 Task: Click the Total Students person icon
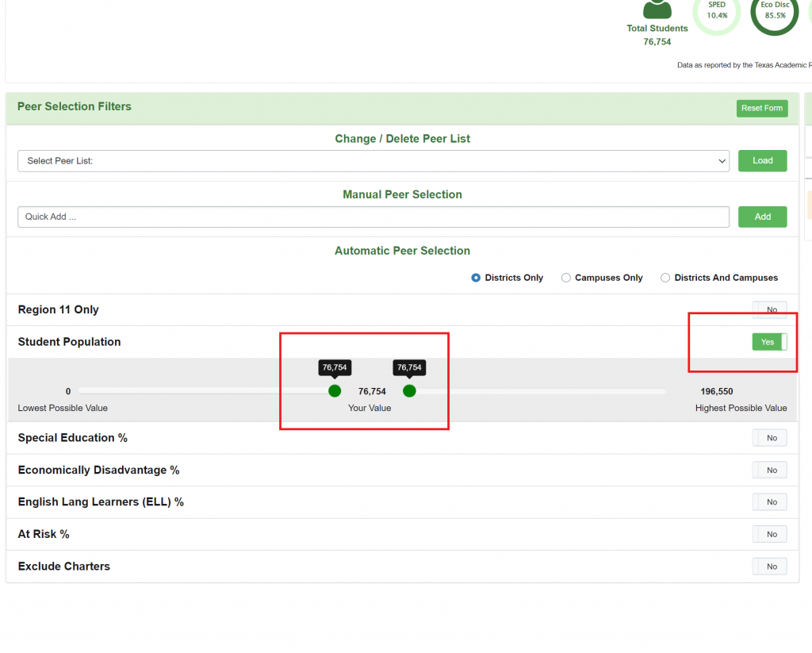[x=657, y=10]
